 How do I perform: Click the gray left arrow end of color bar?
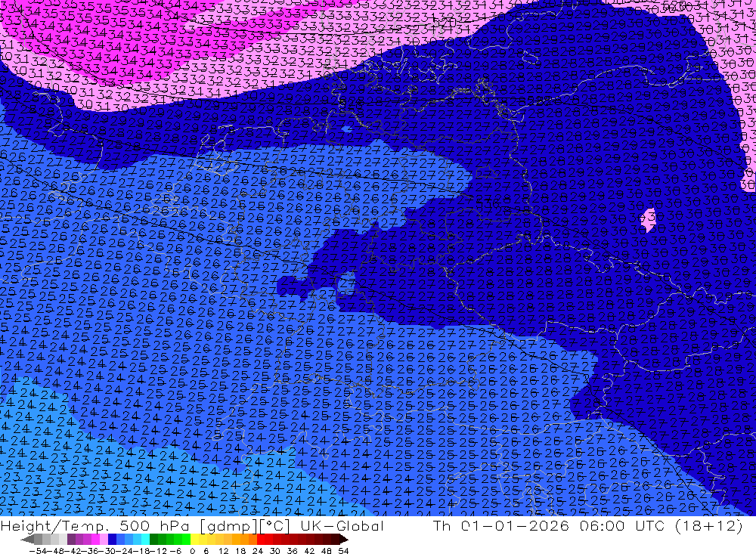(27, 540)
